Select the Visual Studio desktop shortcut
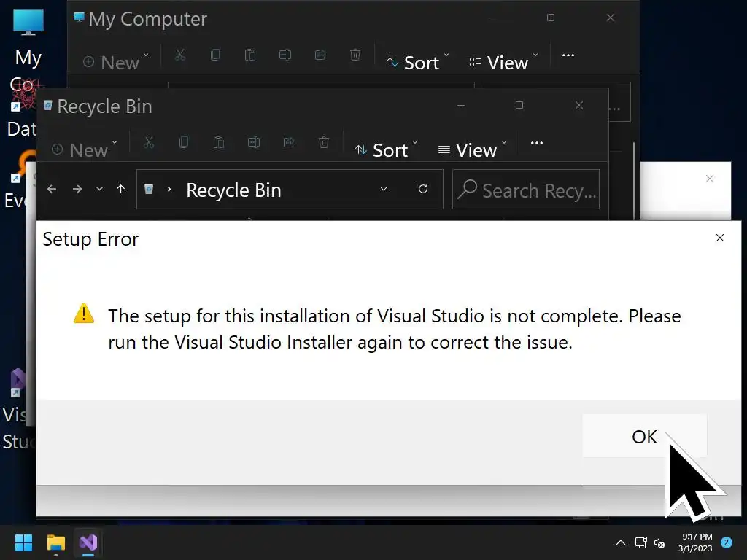 pyautogui.click(x=18, y=410)
